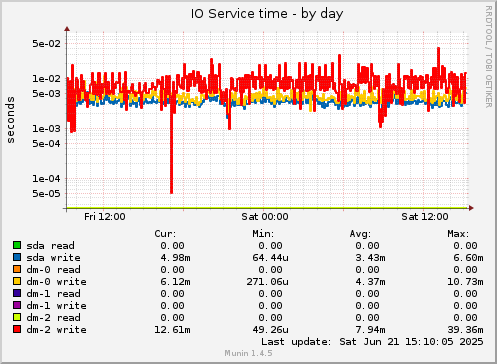This screenshot has width=497, height=364.
Task: Click sda write current value 4.98m
Action: pyautogui.click(x=175, y=258)
